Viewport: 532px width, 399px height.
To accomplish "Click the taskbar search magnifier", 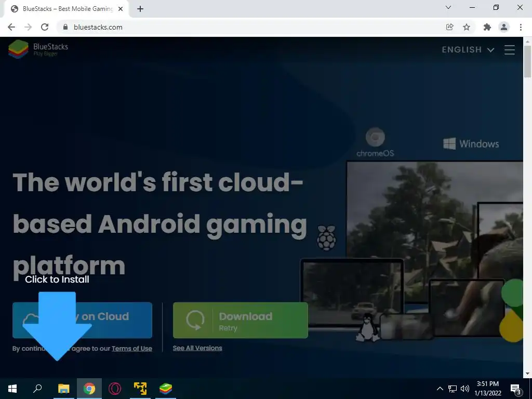I will coord(37,389).
